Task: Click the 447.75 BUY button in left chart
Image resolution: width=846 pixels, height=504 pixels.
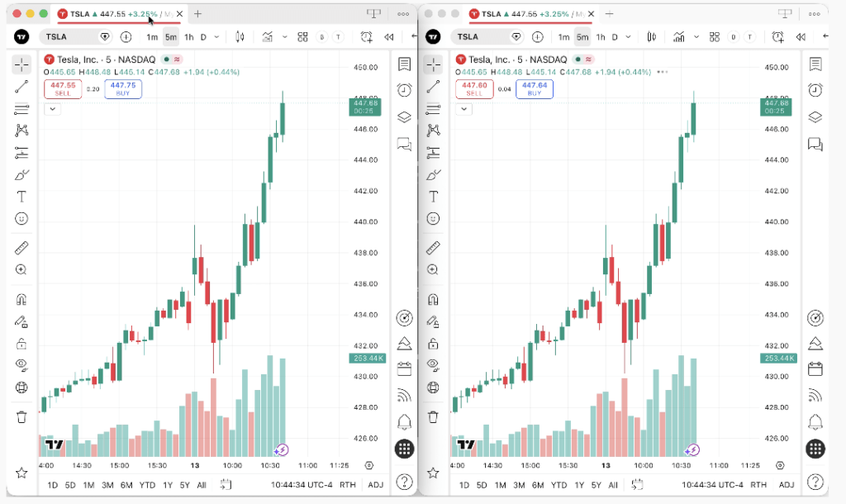Action: [123, 89]
